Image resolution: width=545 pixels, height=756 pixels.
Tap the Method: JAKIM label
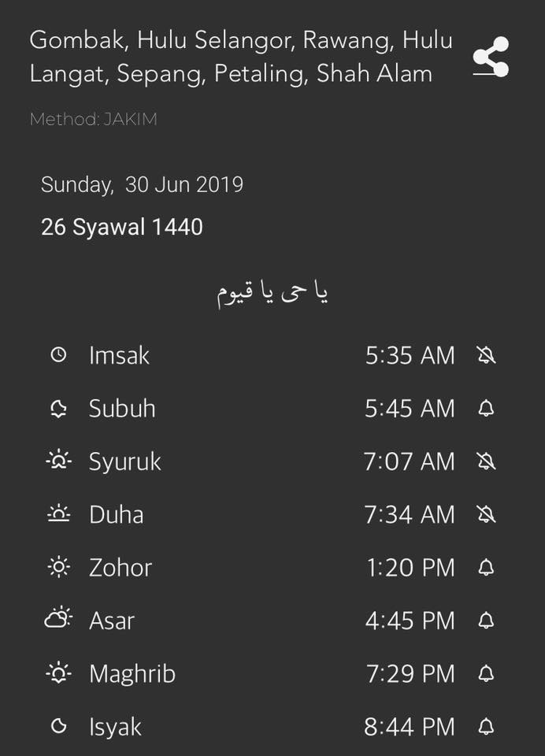[x=94, y=119]
